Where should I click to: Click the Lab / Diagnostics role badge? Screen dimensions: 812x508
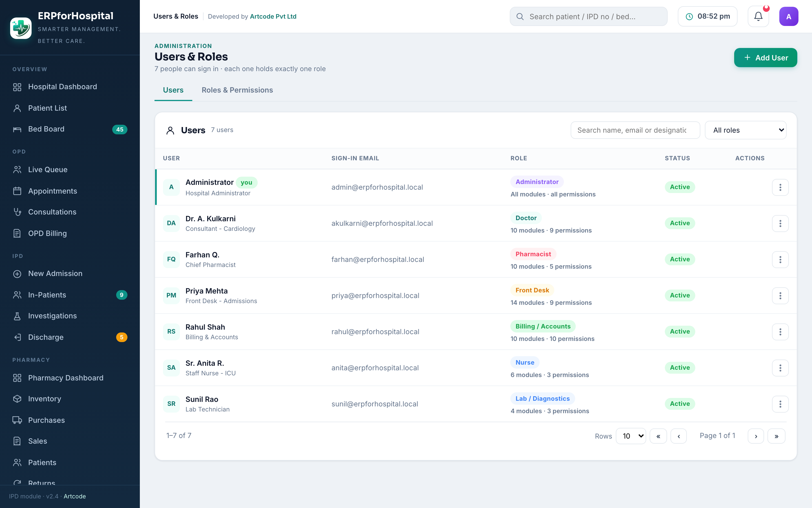coord(542,398)
